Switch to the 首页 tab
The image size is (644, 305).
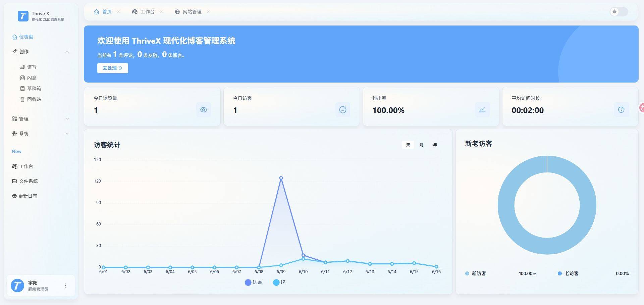103,12
